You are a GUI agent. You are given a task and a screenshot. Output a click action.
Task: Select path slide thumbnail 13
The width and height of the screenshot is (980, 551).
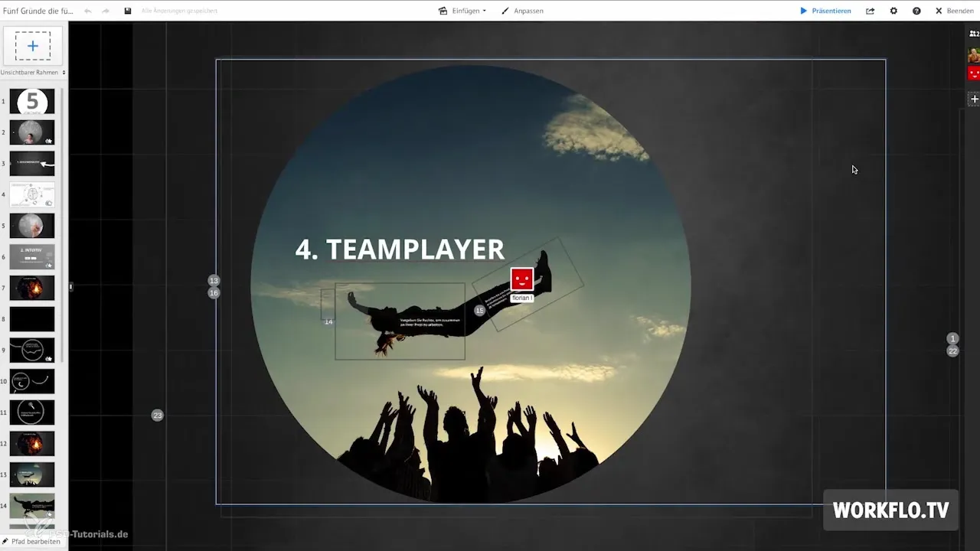(32, 474)
